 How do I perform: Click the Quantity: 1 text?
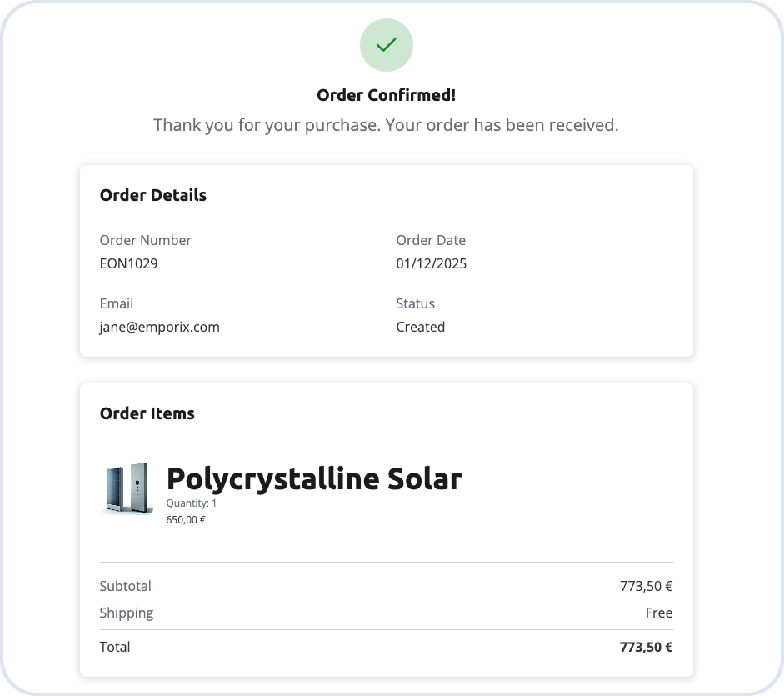coord(191,503)
